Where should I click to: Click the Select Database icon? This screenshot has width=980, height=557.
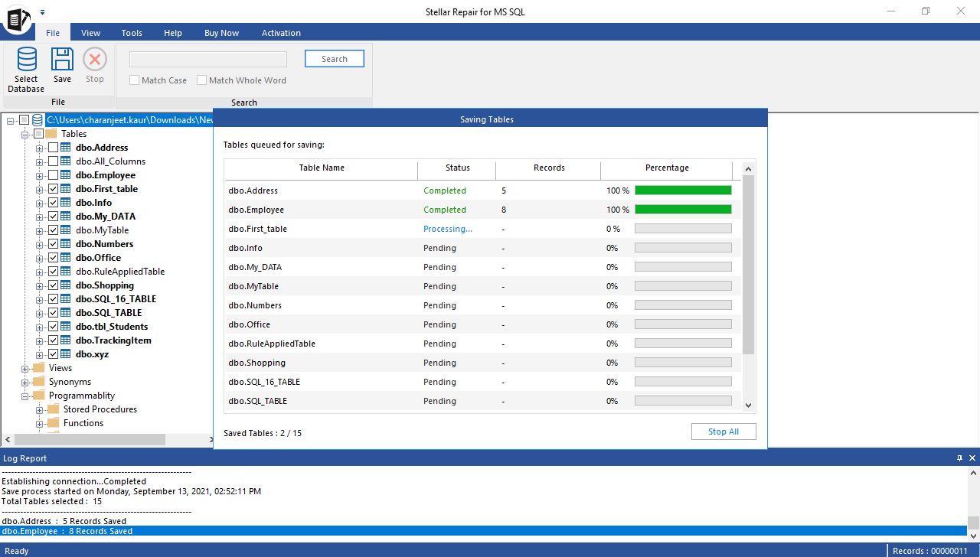pos(27,60)
